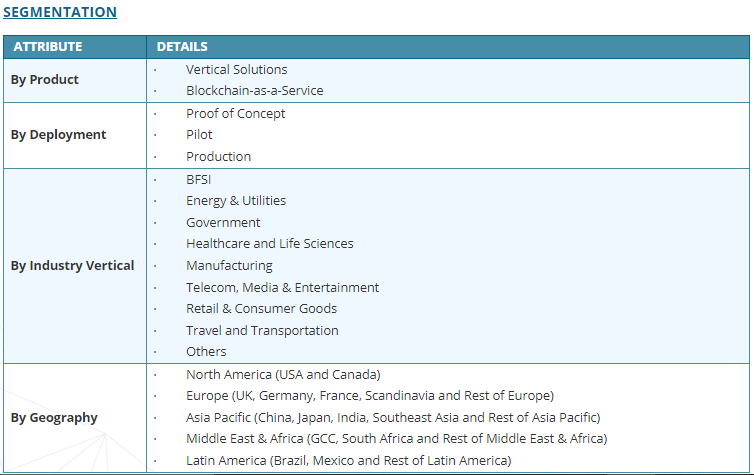
Task: Click the Asia Pacific geography entry
Action: [393, 417]
